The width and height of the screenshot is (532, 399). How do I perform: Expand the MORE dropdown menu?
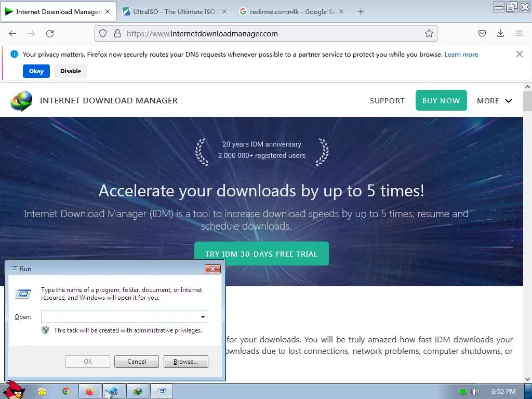[x=495, y=101]
